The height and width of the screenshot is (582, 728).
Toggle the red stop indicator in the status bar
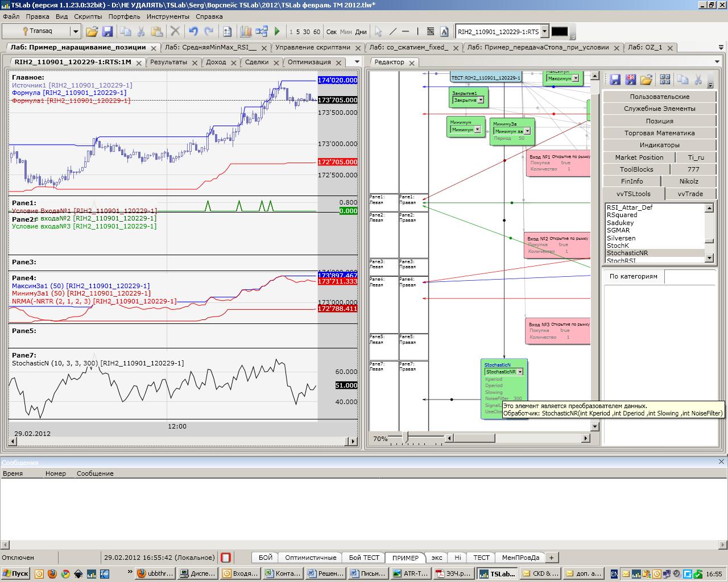(x=226, y=558)
